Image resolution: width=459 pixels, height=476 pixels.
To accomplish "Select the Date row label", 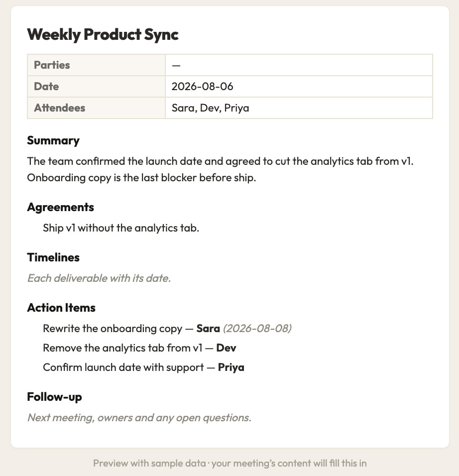I will (x=46, y=87).
